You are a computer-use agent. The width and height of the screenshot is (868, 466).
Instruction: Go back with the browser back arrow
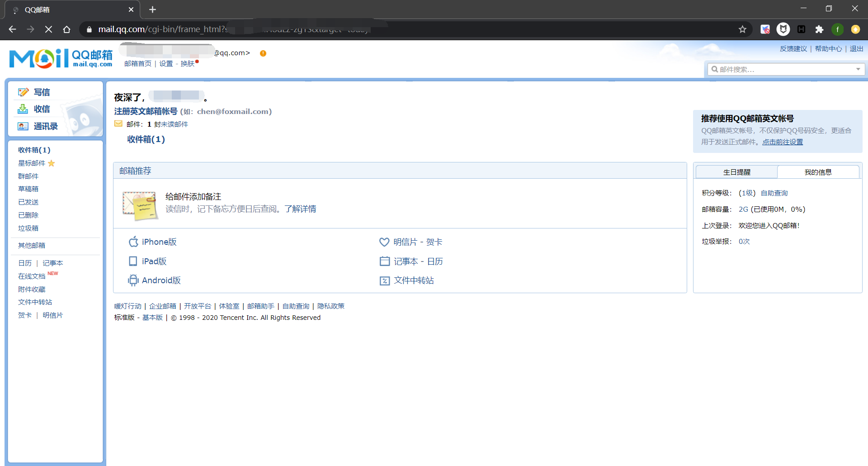[12, 29]
